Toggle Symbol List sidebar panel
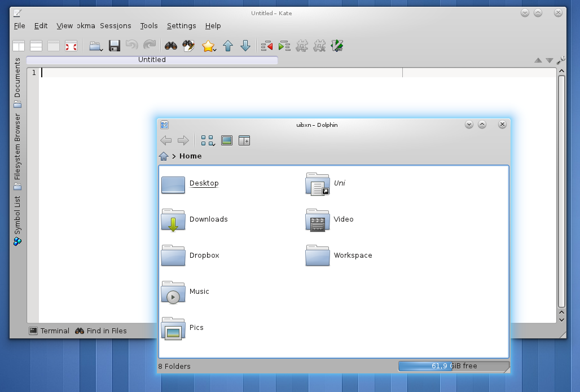The image size is (580, 392). pos(17,221)
